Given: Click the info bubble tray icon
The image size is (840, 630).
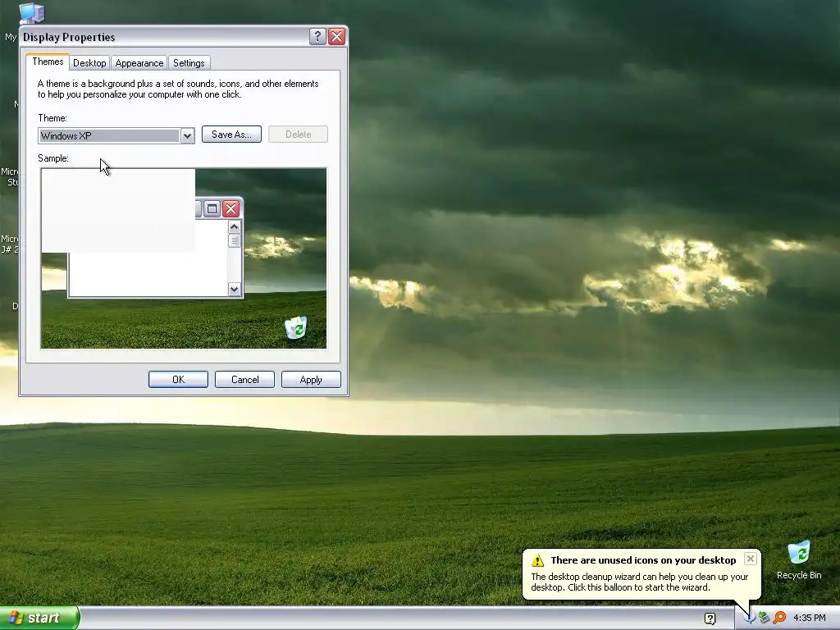Looking at the screenshot, I should (749, 618).
